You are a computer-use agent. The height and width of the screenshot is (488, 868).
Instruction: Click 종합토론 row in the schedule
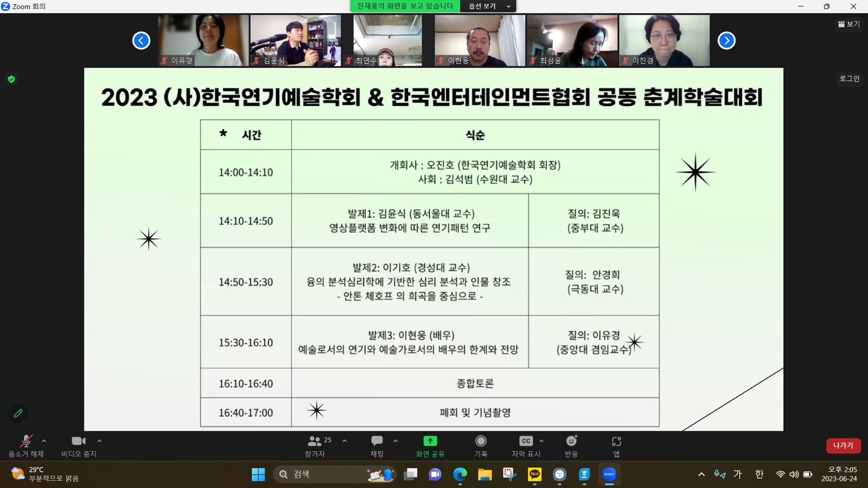click(x=476, y=383)
